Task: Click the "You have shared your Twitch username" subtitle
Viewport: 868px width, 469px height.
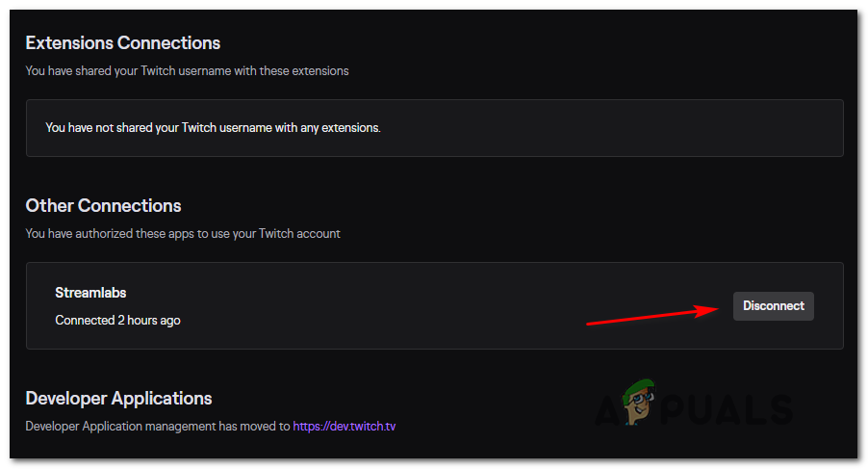Action: 187,70
